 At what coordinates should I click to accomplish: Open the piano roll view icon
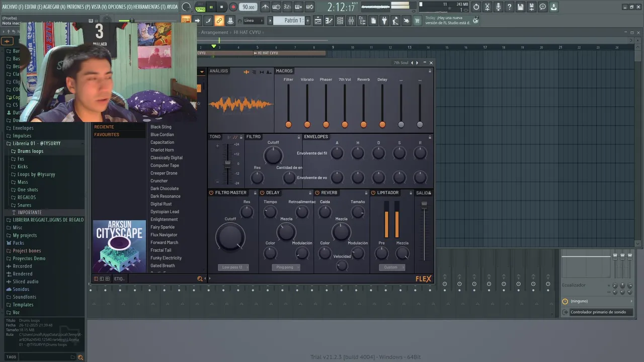(329, 21)
